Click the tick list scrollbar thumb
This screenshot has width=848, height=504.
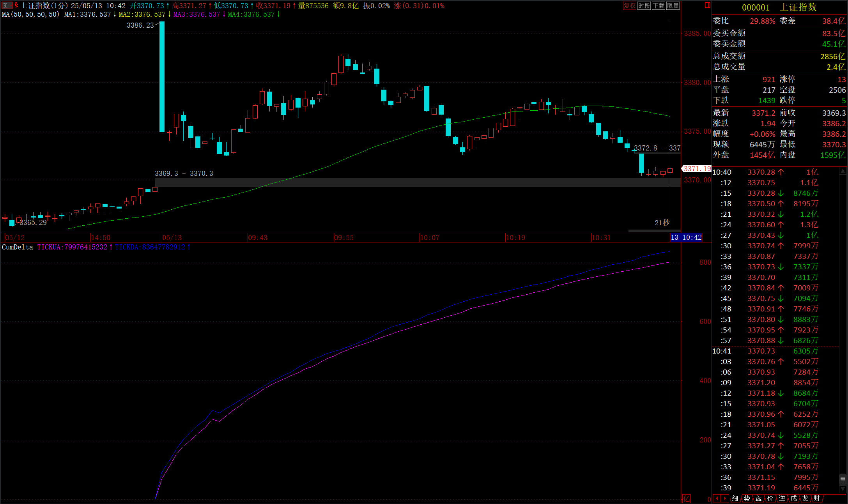pyautogui.click(x=843, y=479)
